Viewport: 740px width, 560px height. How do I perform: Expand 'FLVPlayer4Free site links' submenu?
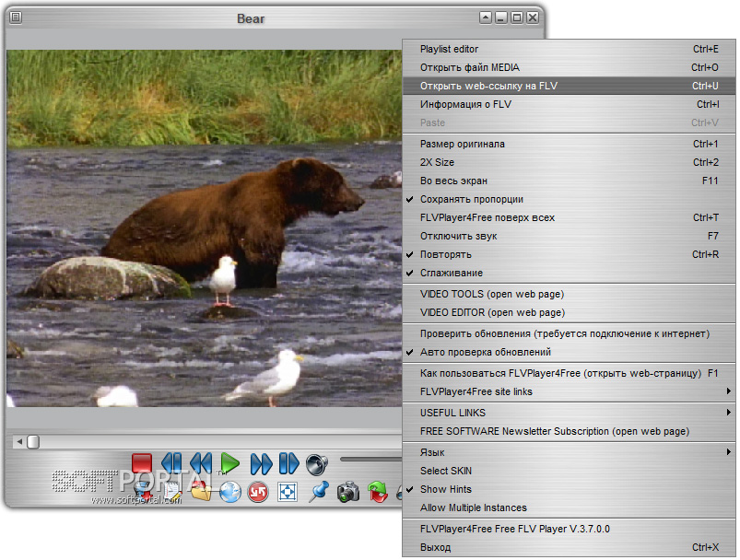pos(569,392)
